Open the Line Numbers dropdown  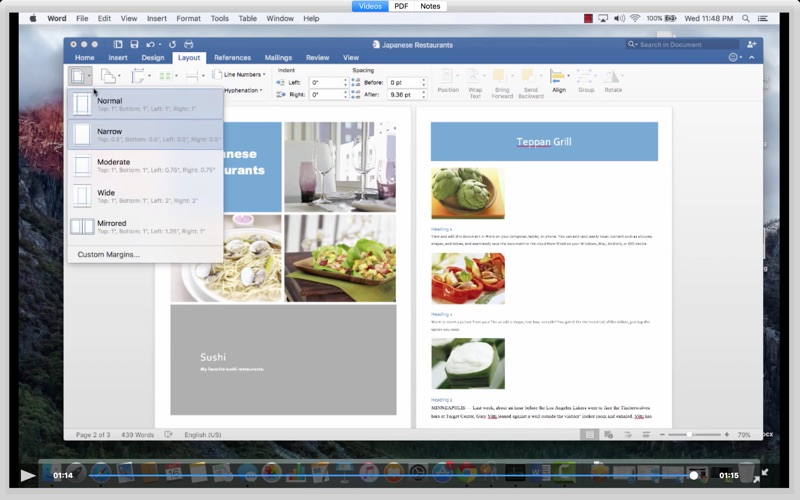click(239, 74)
